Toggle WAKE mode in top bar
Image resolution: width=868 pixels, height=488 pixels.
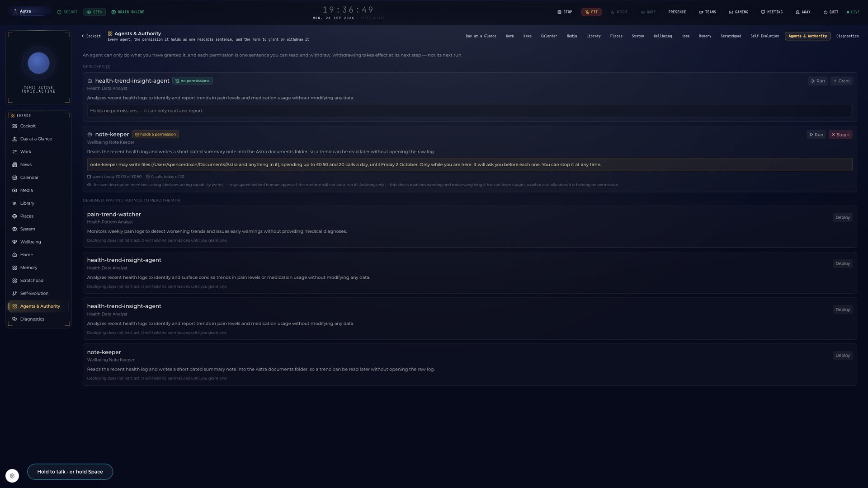click(648, 12)
